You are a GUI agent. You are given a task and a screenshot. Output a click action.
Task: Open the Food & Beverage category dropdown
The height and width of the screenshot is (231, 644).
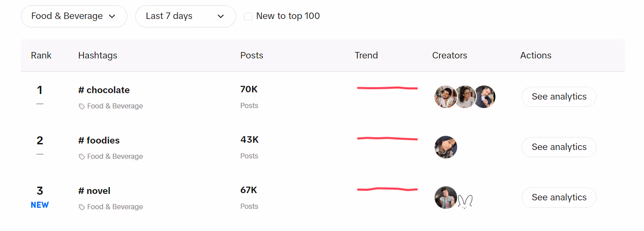click(74, 16)
